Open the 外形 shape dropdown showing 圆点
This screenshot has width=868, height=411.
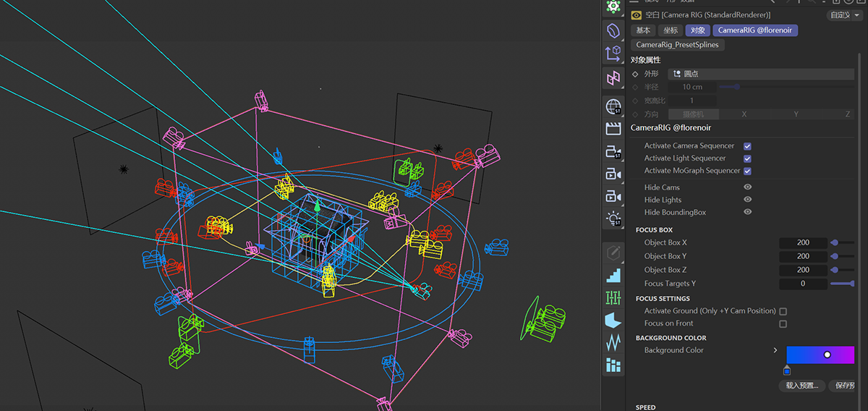(759, 74)
